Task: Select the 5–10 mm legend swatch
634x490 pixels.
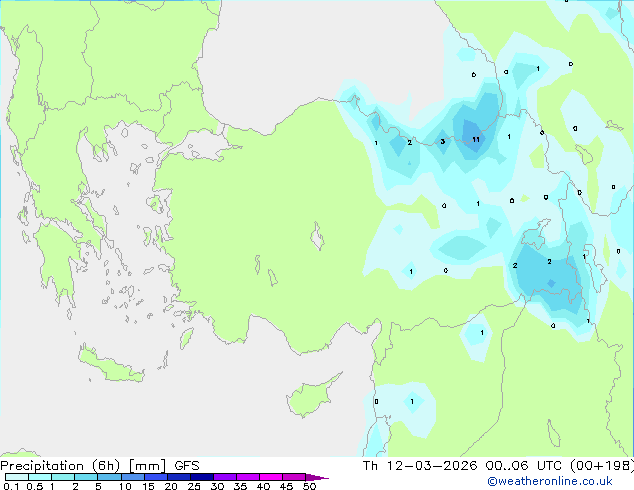Action: click(x=110, y=477)
